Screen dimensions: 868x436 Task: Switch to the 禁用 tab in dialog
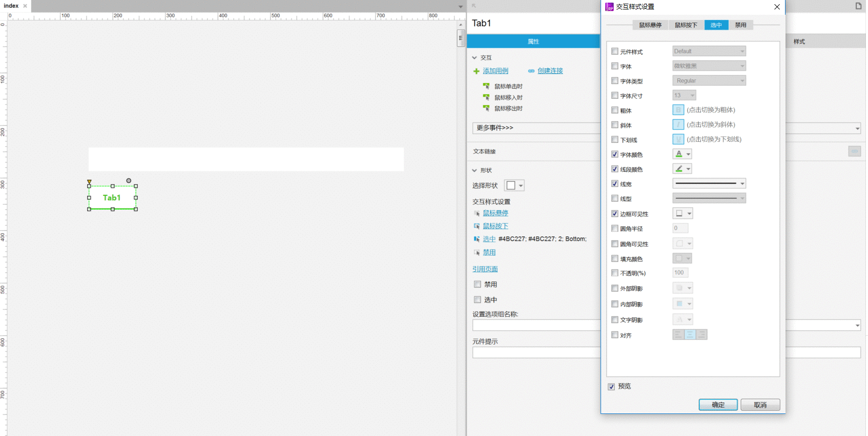[x=740, y=25]
